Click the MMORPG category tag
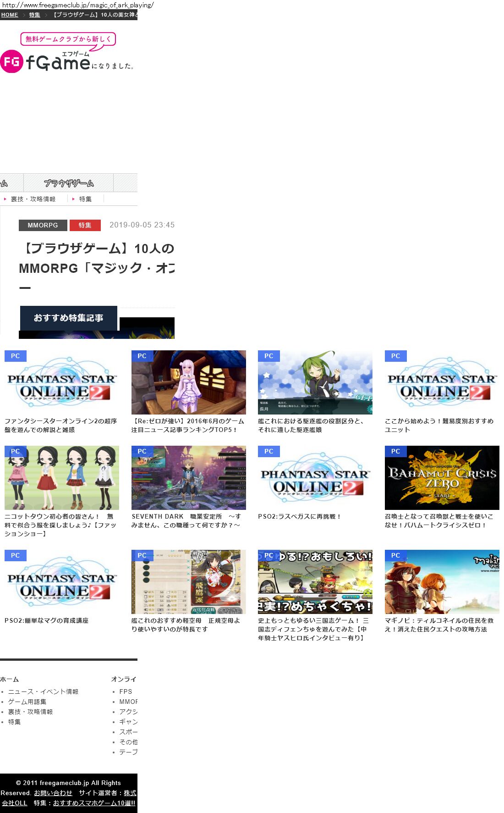Screen dimensions: 504x813 tap(43, 225)
